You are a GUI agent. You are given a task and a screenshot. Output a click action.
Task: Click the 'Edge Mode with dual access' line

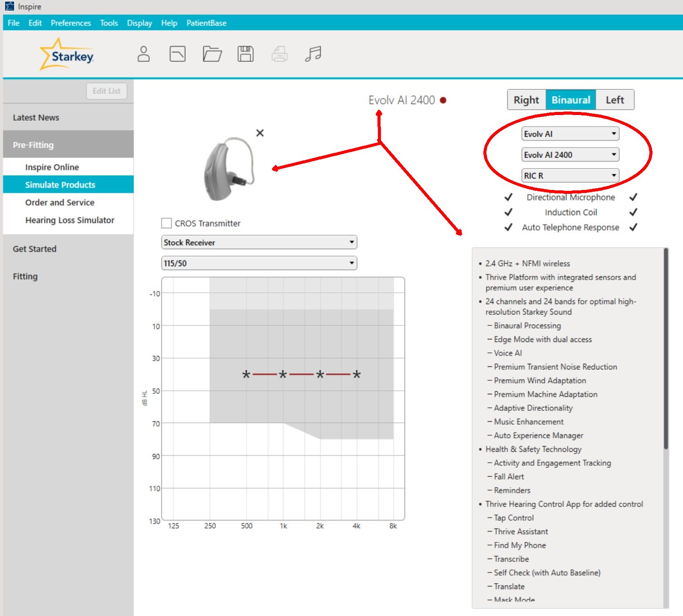click(543, 339)
